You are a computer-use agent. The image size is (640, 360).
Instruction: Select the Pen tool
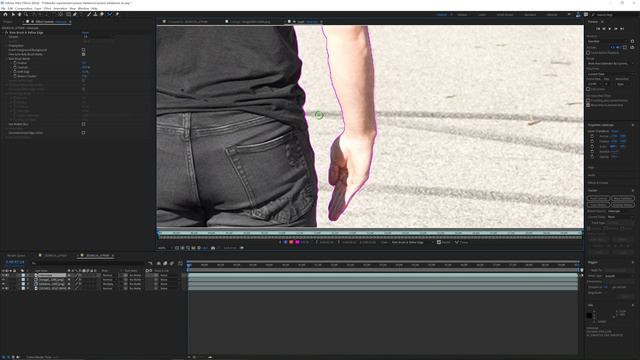(75, 14)
